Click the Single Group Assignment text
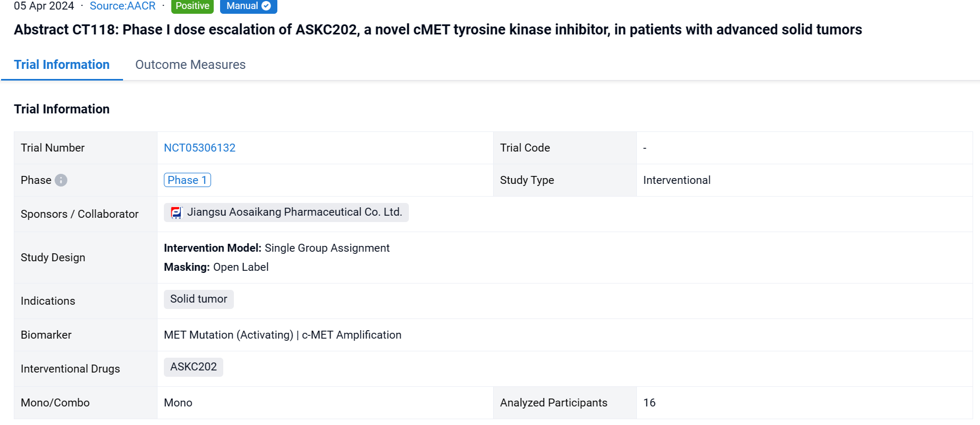 [x=327, y=248]
